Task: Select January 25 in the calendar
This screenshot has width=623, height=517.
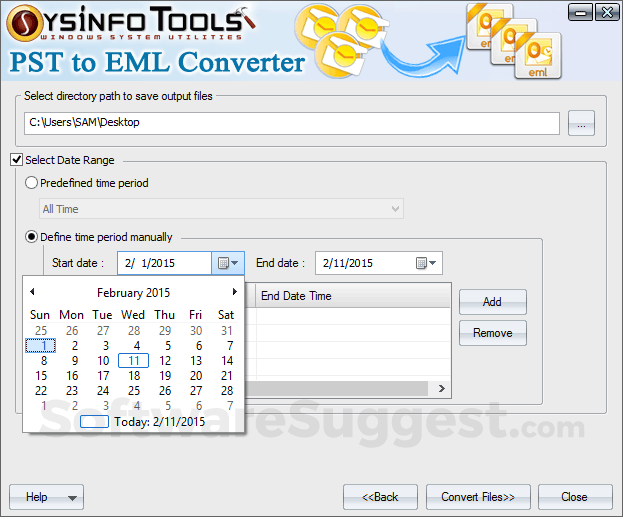Action: tap(41, 331)
